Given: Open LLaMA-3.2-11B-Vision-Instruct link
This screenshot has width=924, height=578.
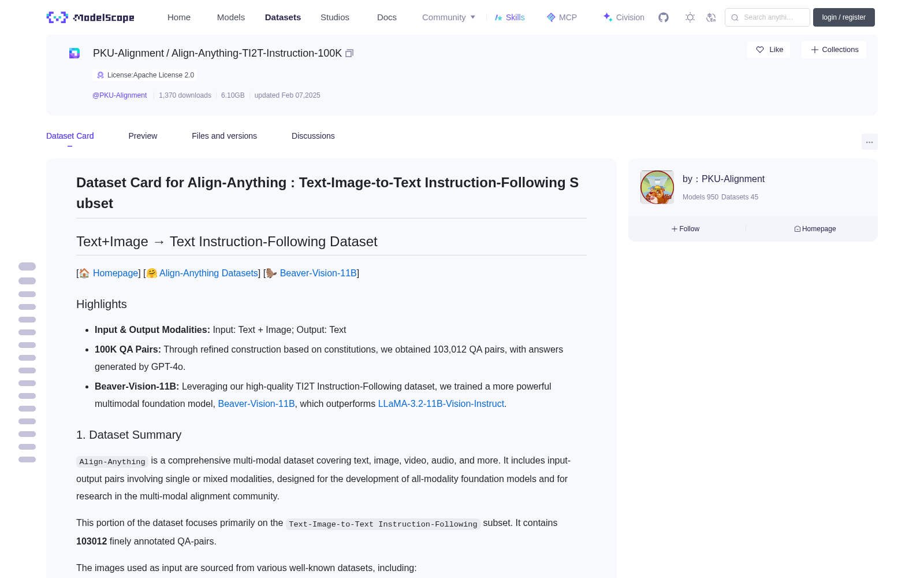Looking at the screenshot, I should coord(441,403).
